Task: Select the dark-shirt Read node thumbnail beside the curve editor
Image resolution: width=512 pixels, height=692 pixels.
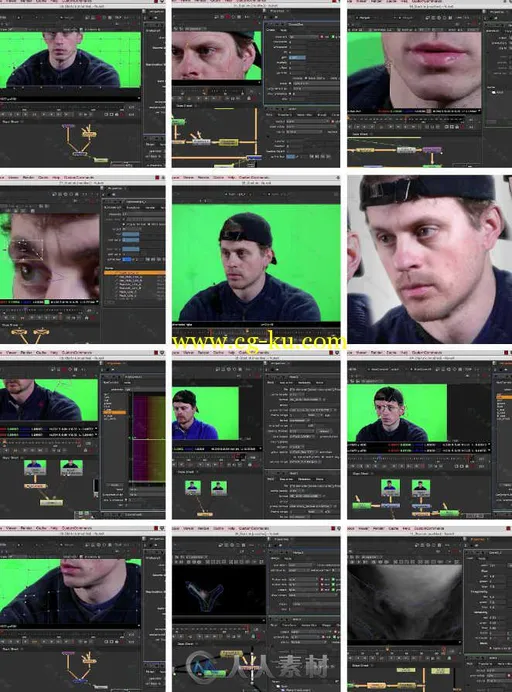Action: [71, 466]
